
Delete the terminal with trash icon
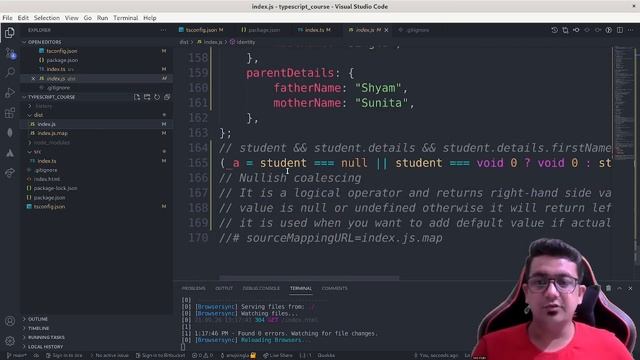click(x=609, y=288)
